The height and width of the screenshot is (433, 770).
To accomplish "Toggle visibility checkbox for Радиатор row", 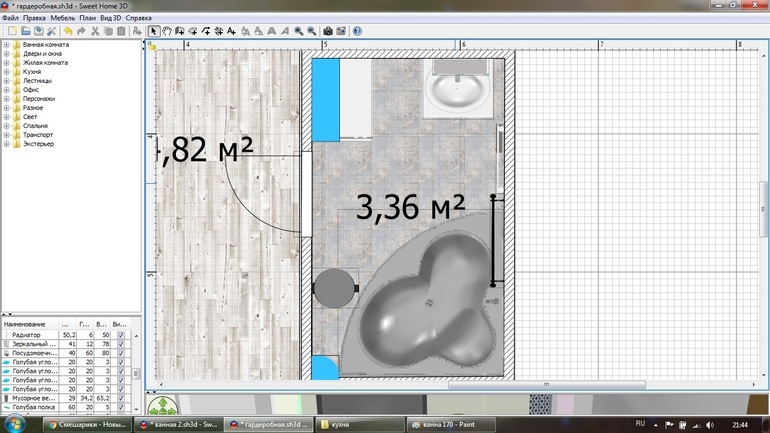I will [121, 335].
